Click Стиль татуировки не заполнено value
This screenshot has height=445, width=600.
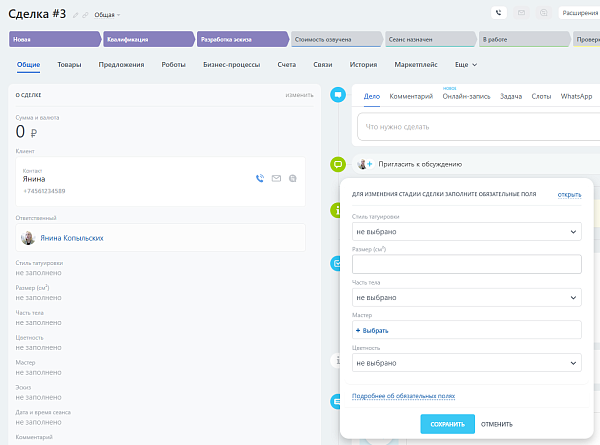[38, 273]
